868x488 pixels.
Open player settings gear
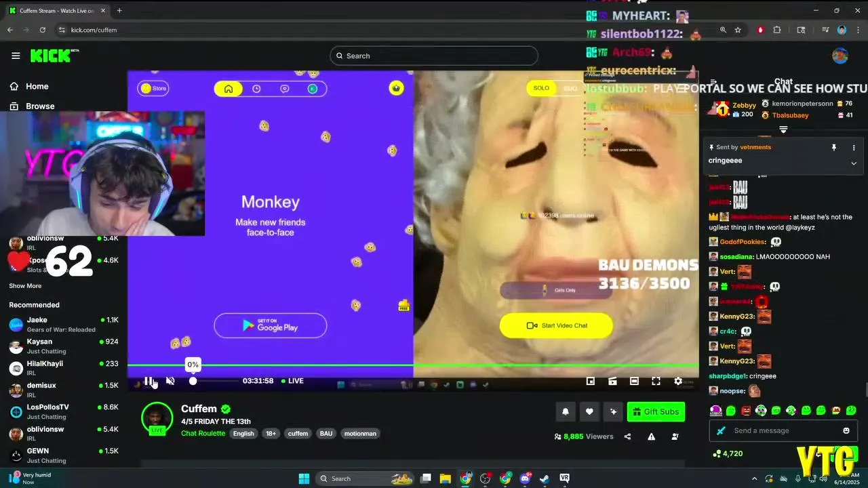point(677,382)
